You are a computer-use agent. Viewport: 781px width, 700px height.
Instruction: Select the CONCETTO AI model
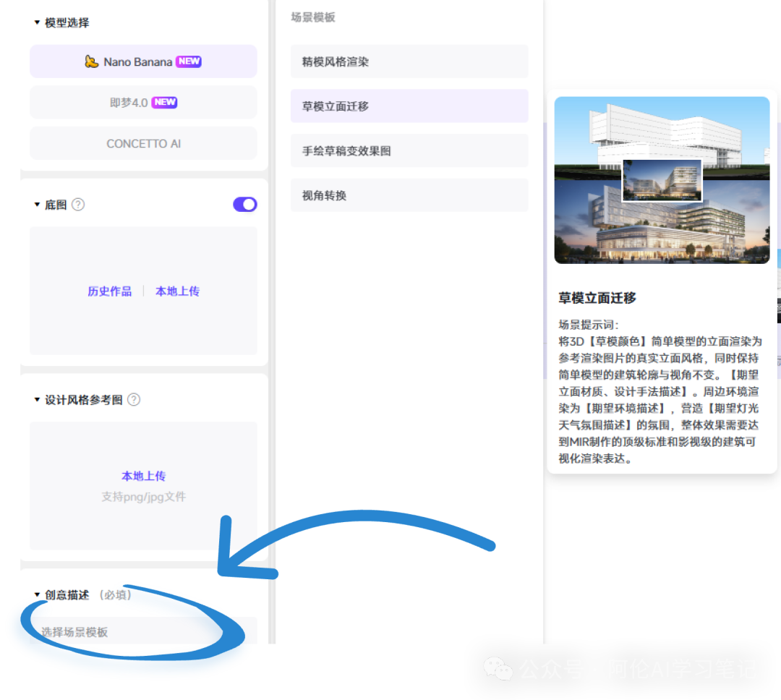143,143
